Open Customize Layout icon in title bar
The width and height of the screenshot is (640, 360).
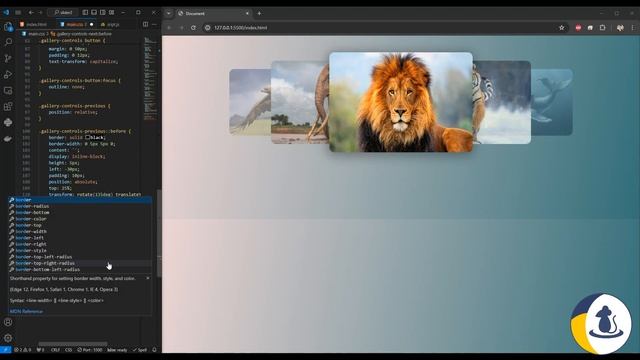pos(112,13)
